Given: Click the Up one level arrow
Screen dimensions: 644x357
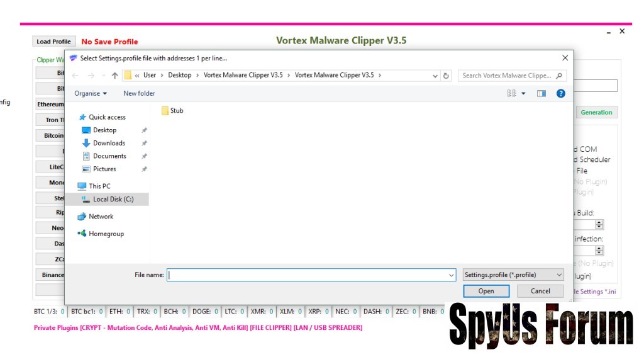Looking at the screenshot, I should 114,76.
